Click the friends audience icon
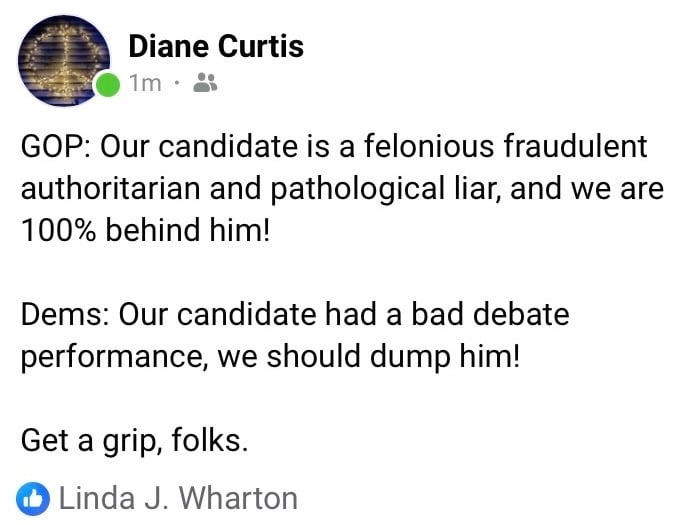 [x=205, y=84]
